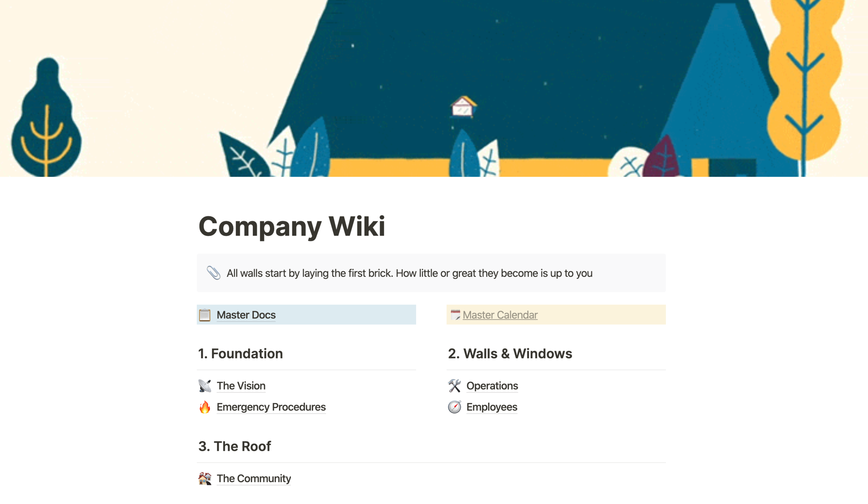Toggle visibility of Foundation section
Viewport: 868px width, 504px height.
coord(241,353)
